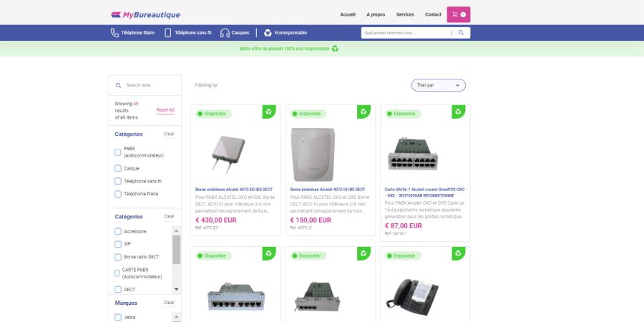Select the Borne radio DECT checkbox
The width and height of the screenshot is (644, 322).
click(x=118, y=257)
